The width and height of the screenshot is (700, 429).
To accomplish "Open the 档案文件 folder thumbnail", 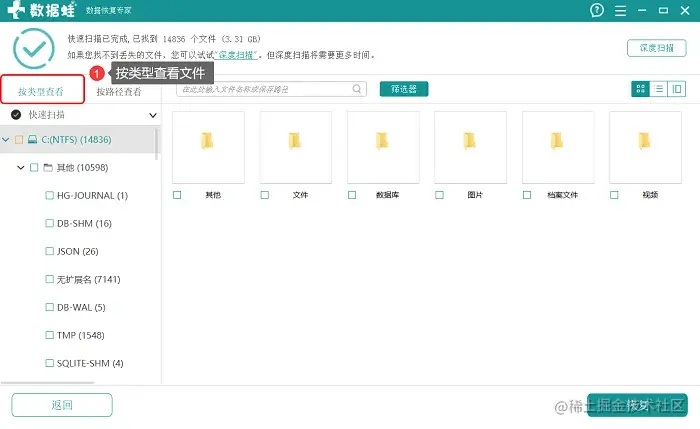I will pyautogui.click(x=558, y=147).
